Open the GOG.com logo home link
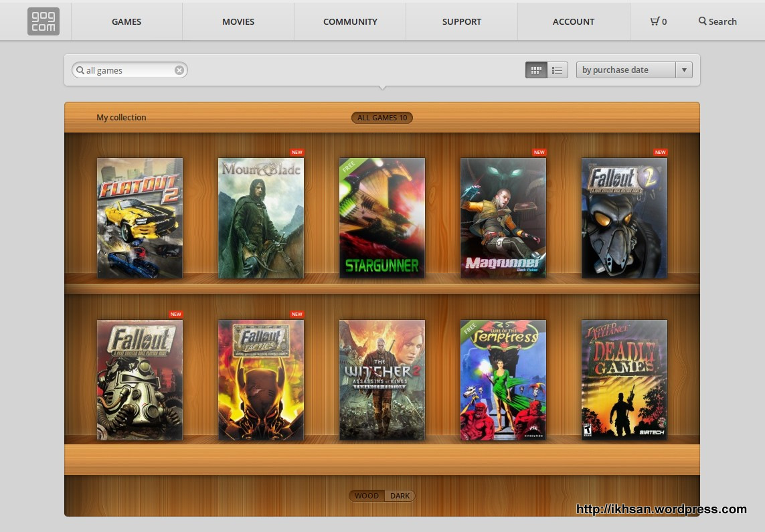The width and height of the screenshot is (765, 532). (x=44, y=21)
